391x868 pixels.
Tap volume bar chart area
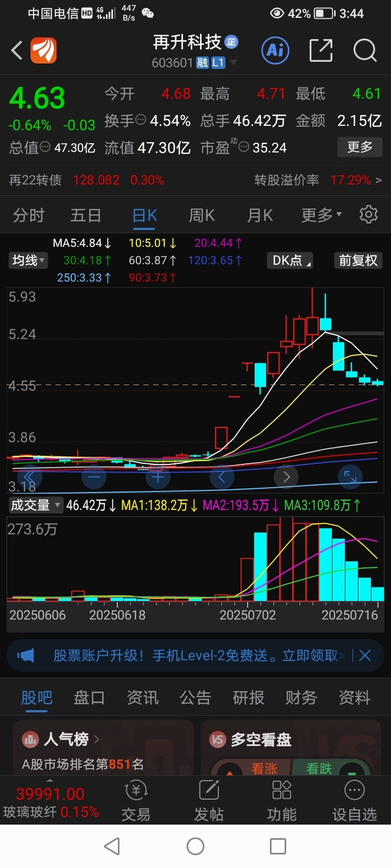[195, 559]
